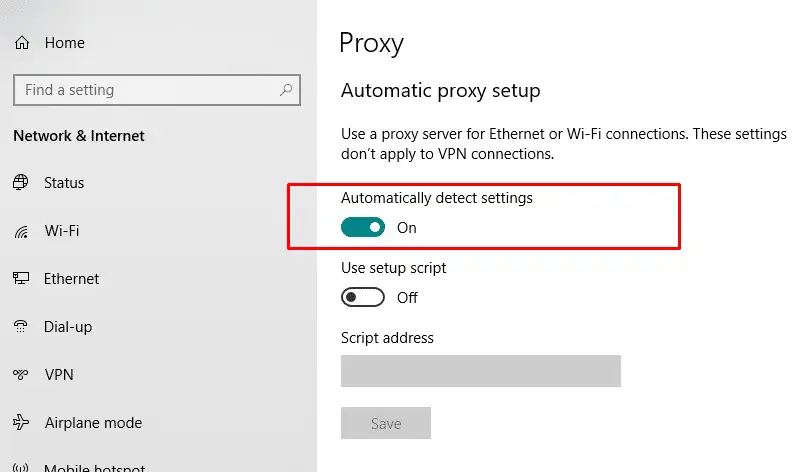Open the Ethernet monitor icon
The image size is (810, 472).
(21, 278)
